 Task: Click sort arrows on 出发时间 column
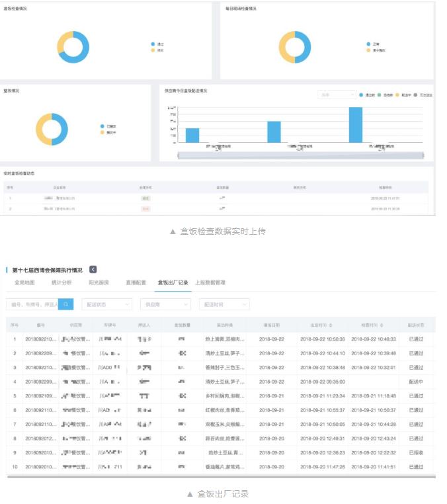(331, 325)
